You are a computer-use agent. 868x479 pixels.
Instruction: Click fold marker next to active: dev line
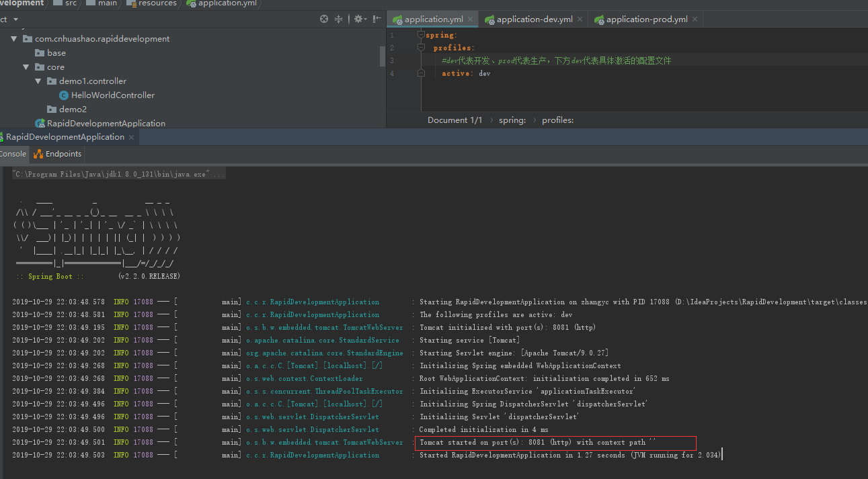421,73
